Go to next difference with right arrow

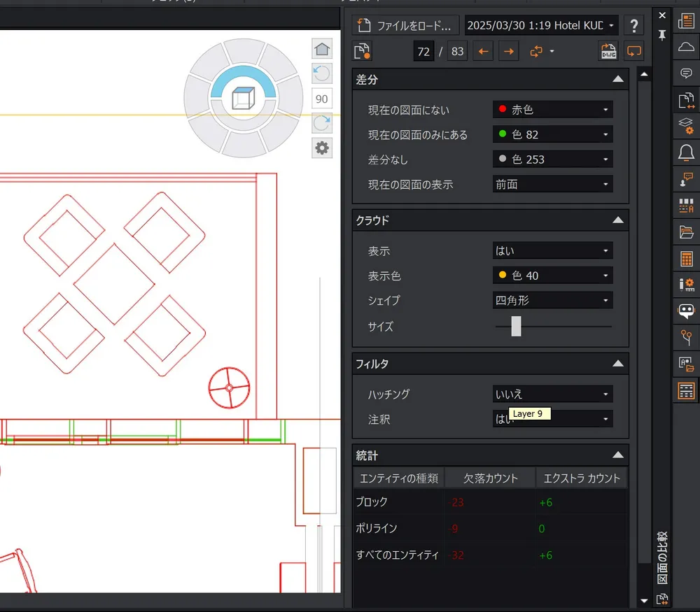click(x=508, y=52)
